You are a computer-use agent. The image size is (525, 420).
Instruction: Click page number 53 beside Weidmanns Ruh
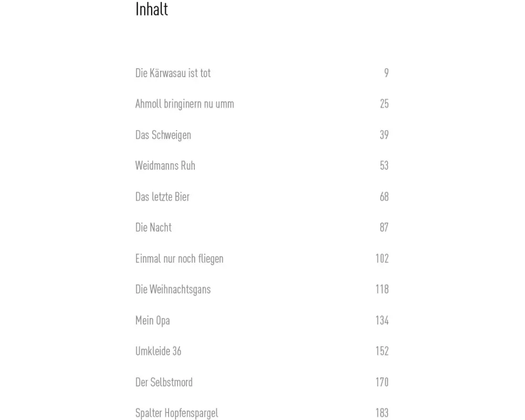pos(384,166)
